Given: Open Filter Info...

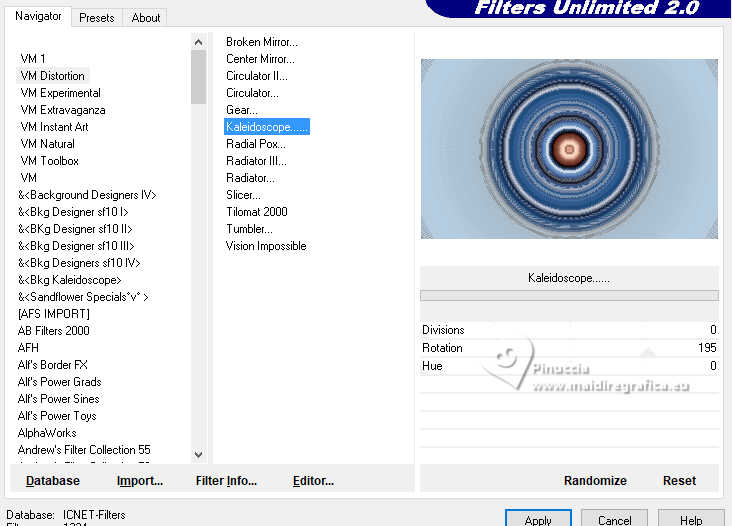Looking at the screenshot, I should (226, 481).
